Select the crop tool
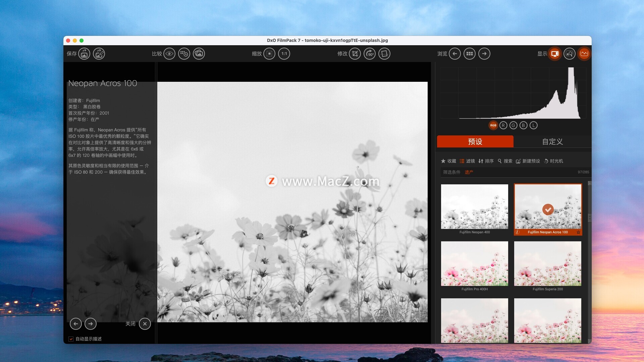 (x=355, y=54)
